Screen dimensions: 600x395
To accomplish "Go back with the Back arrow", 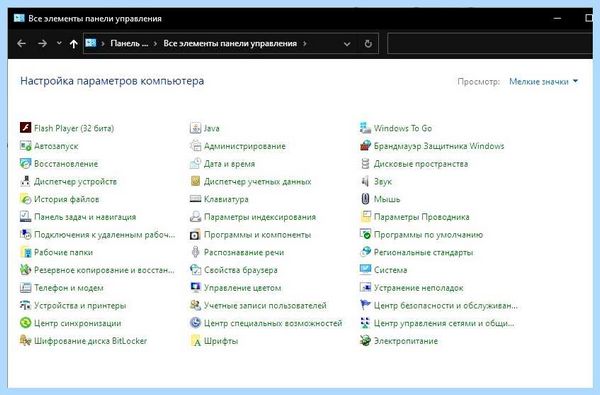I will (21, 44).
